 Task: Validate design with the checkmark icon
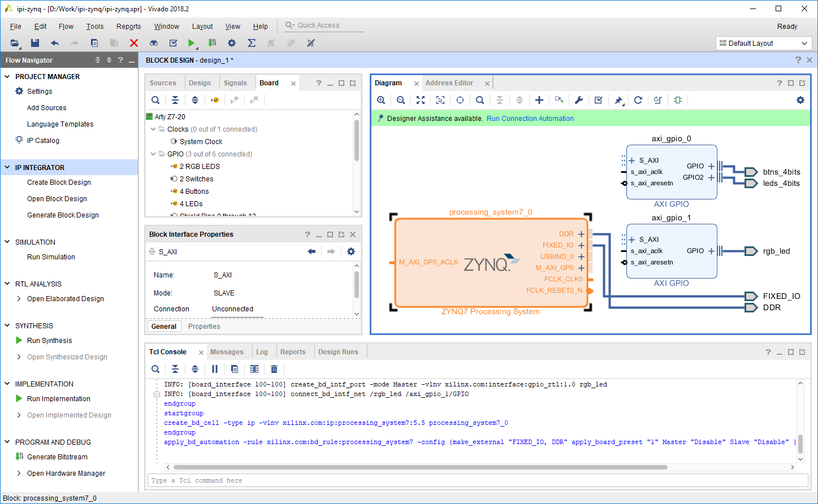pyautogui.click(x=599, y=100)
